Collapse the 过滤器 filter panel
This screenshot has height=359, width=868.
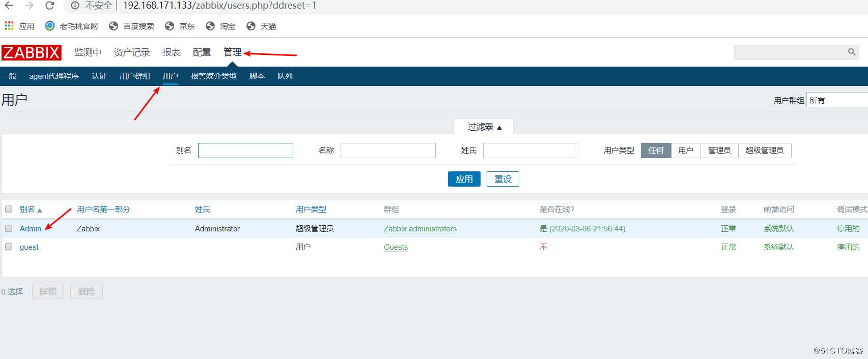point(484,127)
